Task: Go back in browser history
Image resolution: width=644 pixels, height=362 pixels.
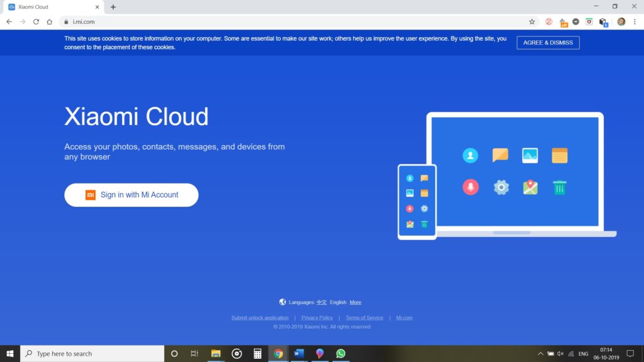Action: [x=9, y=22]
